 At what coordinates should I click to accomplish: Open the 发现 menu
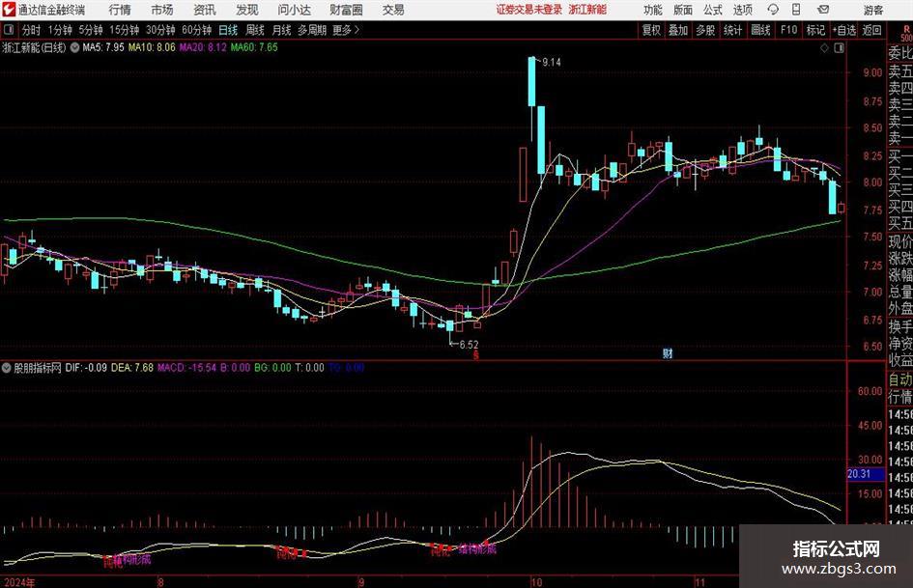pyautogui.click(x=247, y=10)
